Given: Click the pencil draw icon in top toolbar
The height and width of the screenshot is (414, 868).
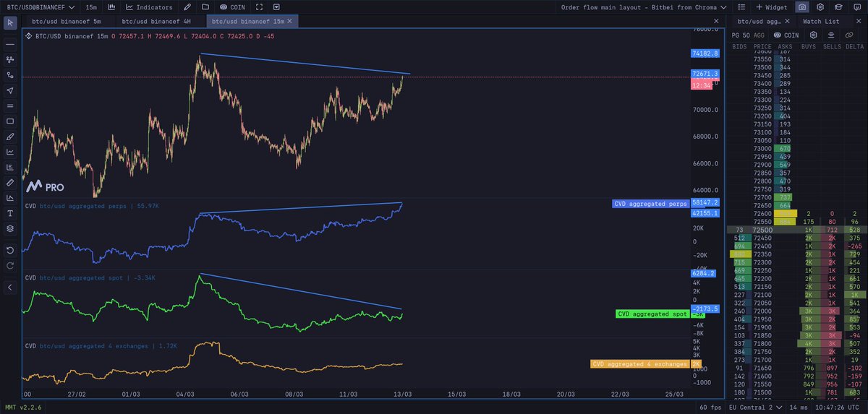Looking at the screenshot, I should point(187,7).
